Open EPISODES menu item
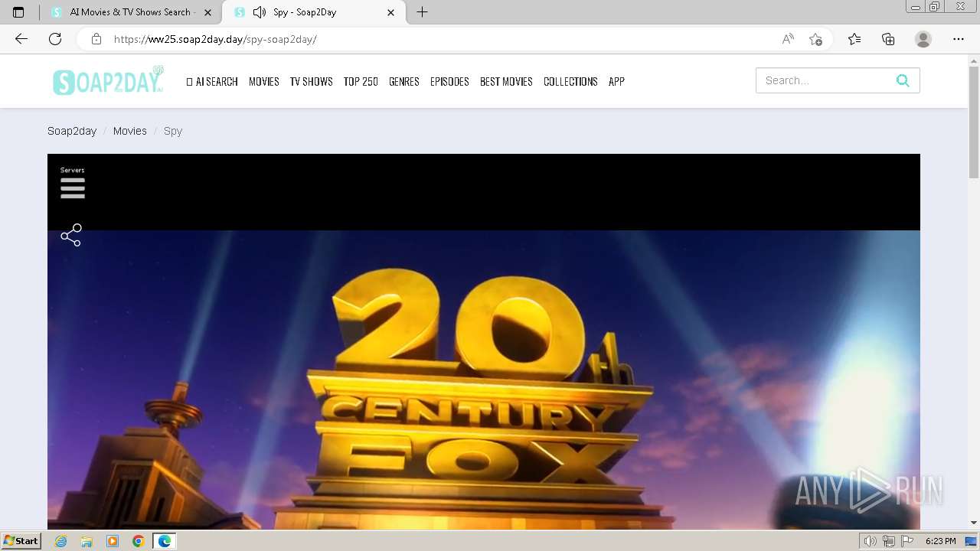Screen dimensions: 980x551 [449, 81]
